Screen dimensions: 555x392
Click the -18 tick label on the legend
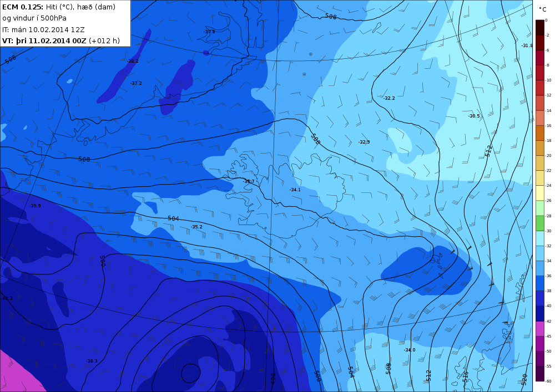pos(548,141)
